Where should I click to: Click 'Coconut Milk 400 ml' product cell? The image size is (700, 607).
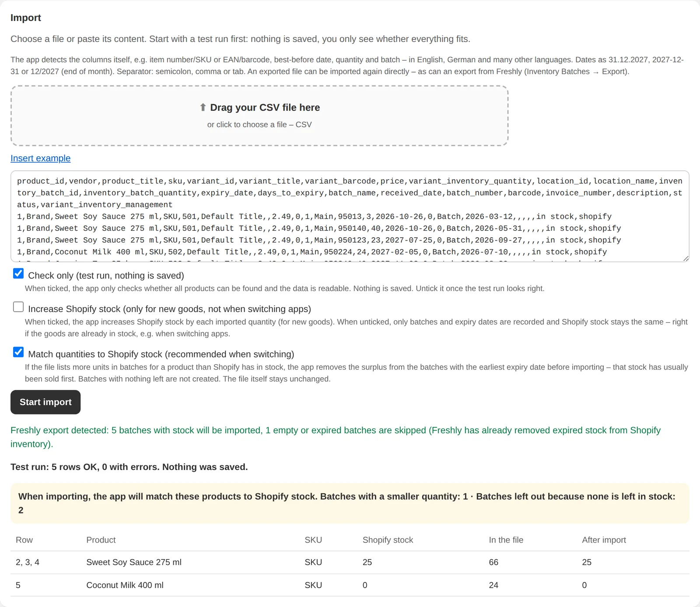tap(125, 585)
